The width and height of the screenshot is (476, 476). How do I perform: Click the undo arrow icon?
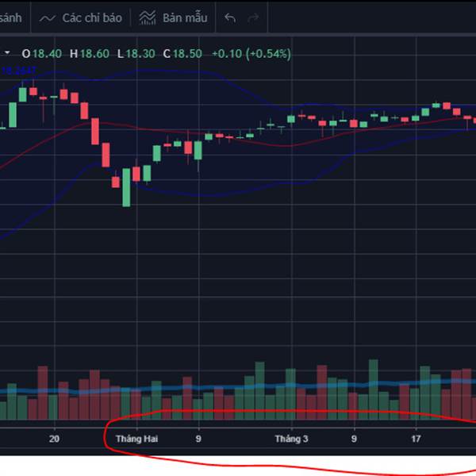(x=230, y=18)
